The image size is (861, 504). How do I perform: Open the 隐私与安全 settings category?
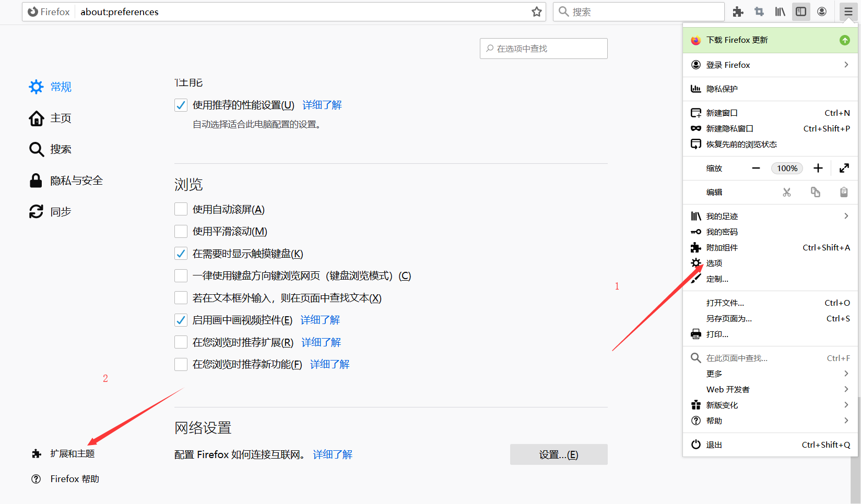coord(66,181)
